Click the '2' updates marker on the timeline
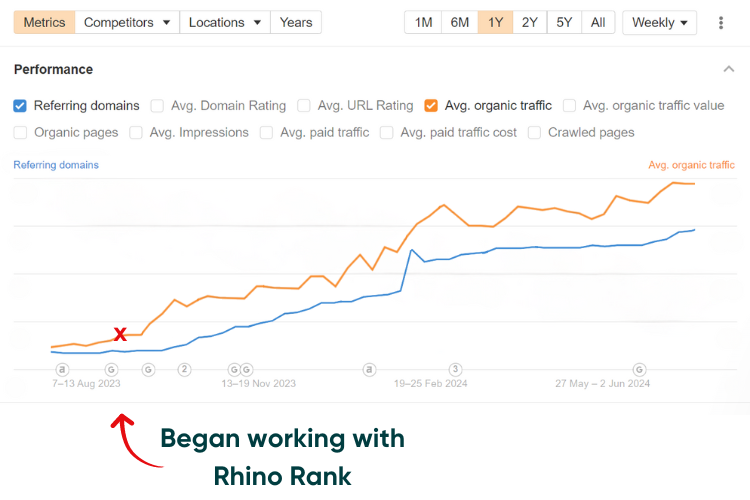The height and width of the screenshot is (500, 750). (185, 369)
